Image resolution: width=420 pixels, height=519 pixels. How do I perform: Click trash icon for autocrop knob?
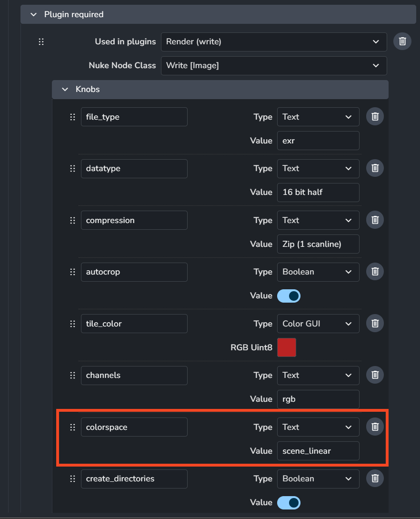pos(375,272)
